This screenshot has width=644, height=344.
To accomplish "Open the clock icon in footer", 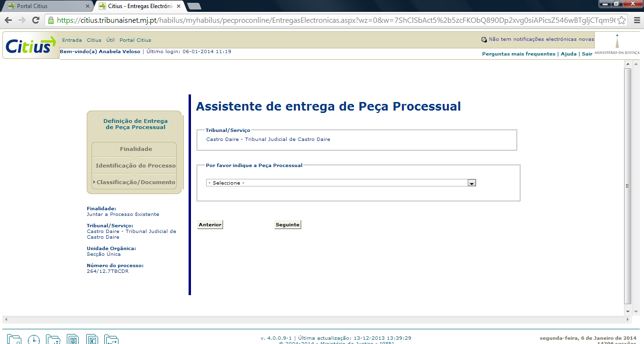I will click(x=34, y=339).
